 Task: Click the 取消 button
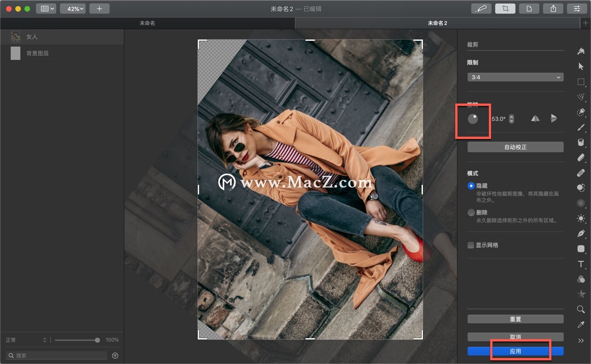tap(516, 337)
